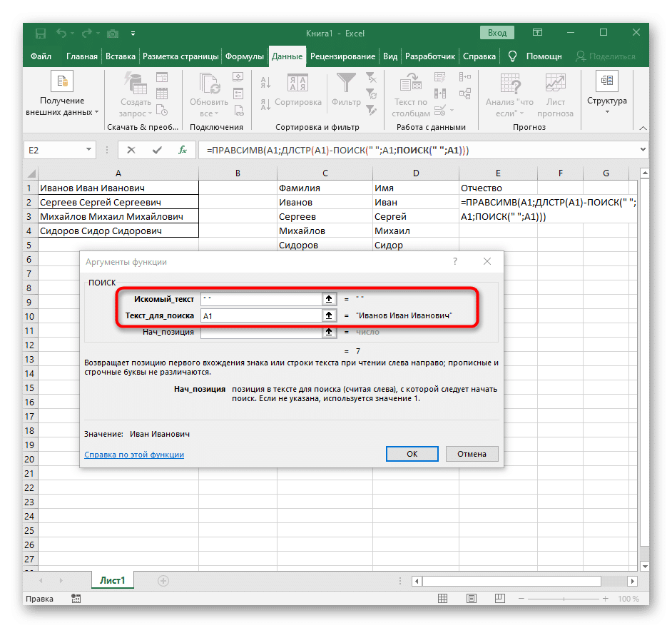Click the Вставить функцию (fx) icon
The image size is (672, 628).
click(x=182, y=151)
